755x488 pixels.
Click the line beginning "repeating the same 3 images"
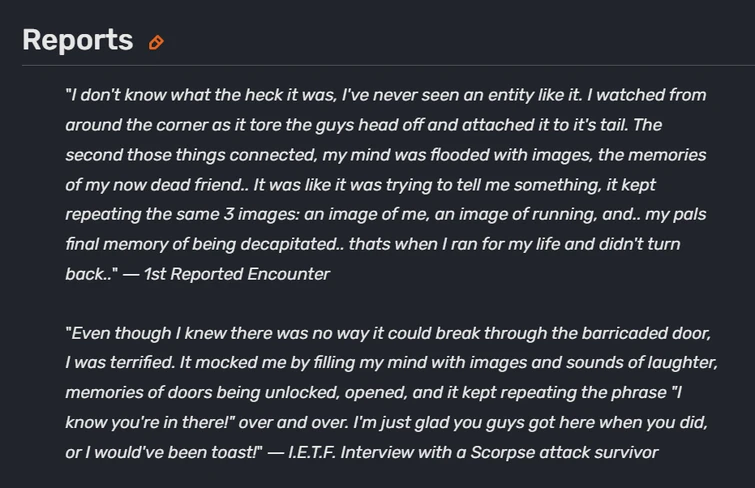[374, 214]
